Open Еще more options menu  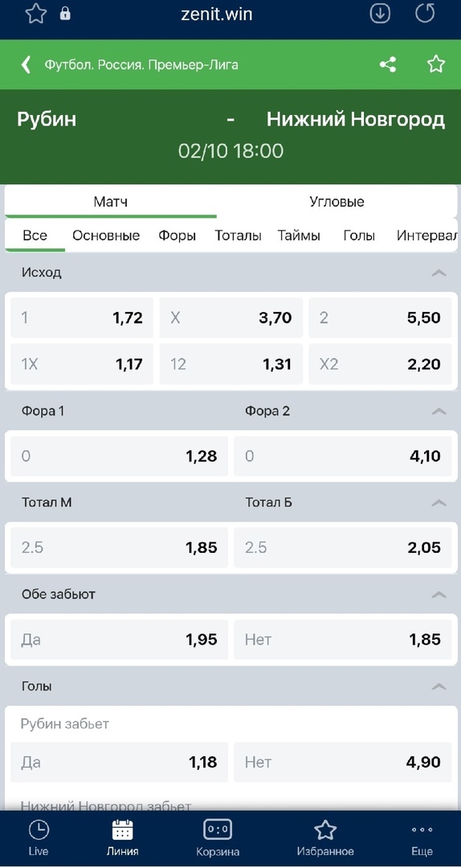[x=422, y=838]
